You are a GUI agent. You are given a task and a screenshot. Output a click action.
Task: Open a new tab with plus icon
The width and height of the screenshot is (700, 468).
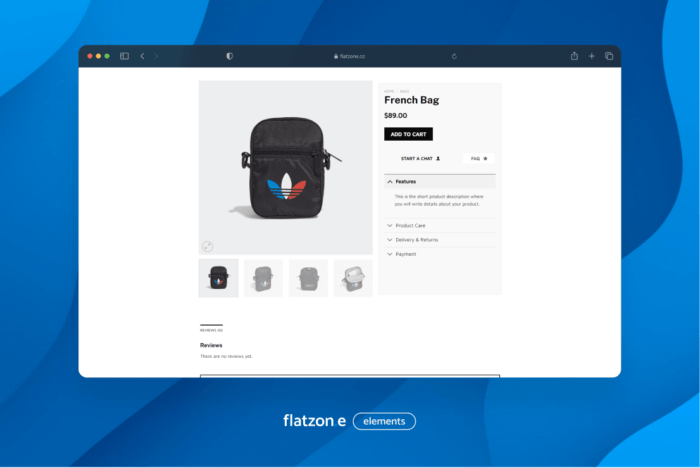(591, 56)
